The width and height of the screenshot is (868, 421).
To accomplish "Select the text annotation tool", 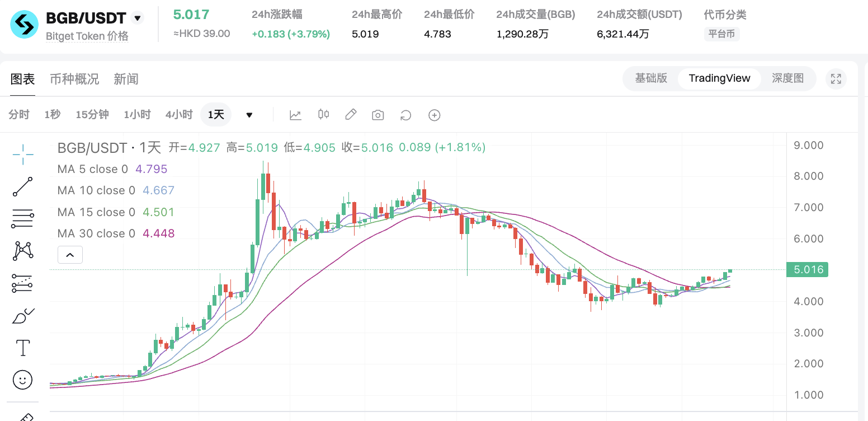I will pos(22,348).
